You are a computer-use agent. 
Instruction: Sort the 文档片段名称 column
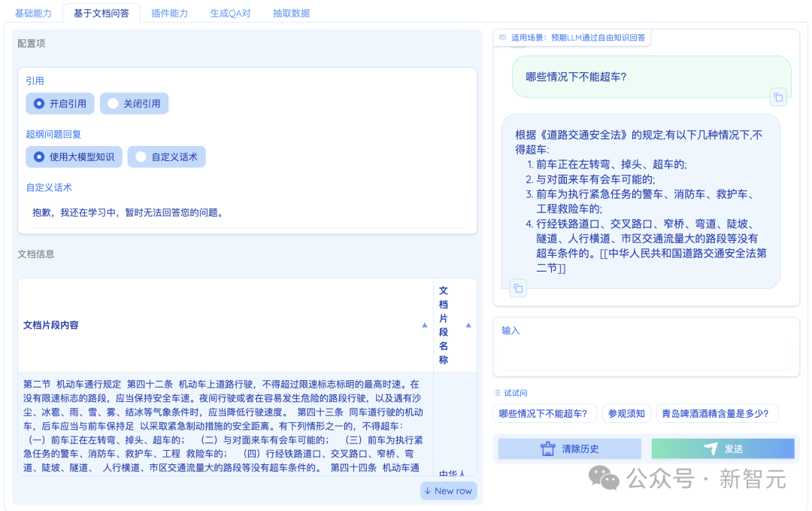(468, 325)
